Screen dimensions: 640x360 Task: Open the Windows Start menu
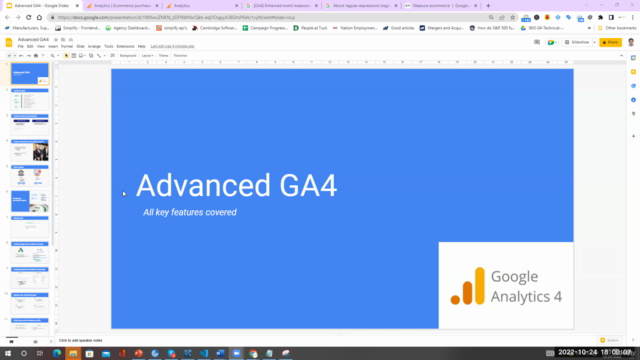[8, 353]
